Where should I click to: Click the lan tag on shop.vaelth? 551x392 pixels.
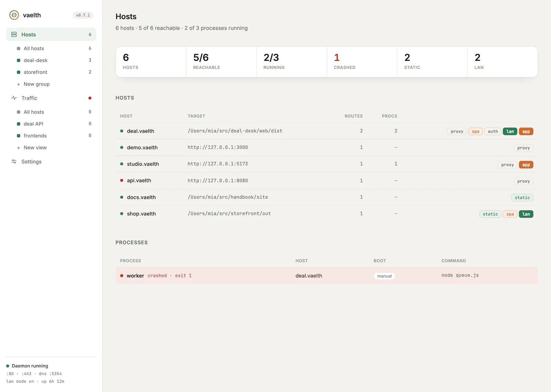pos(526,214)
